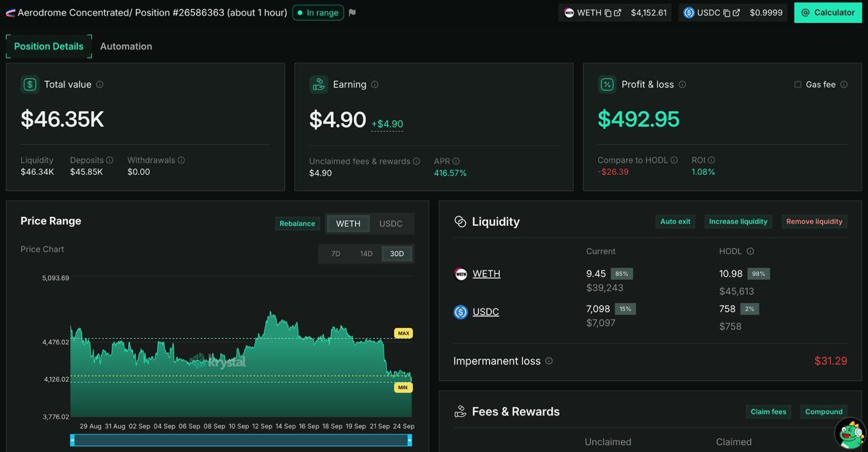Copy the WETH token address

608,13
